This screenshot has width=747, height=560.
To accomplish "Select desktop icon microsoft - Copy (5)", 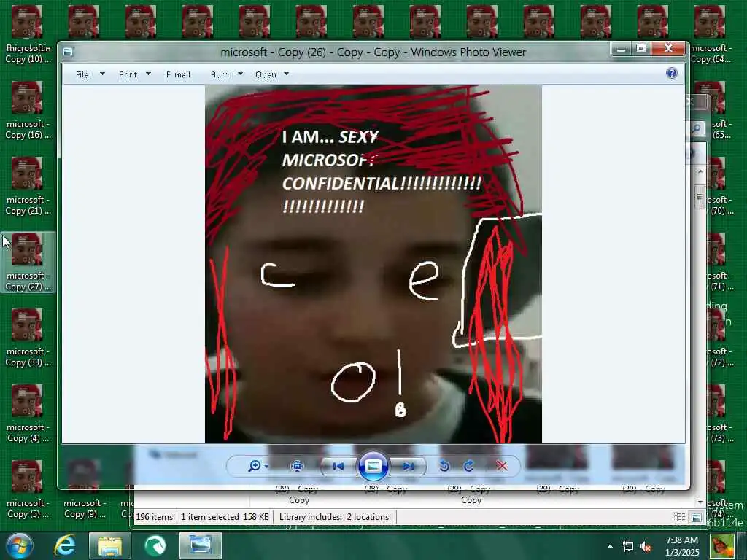I will (27, 489).
